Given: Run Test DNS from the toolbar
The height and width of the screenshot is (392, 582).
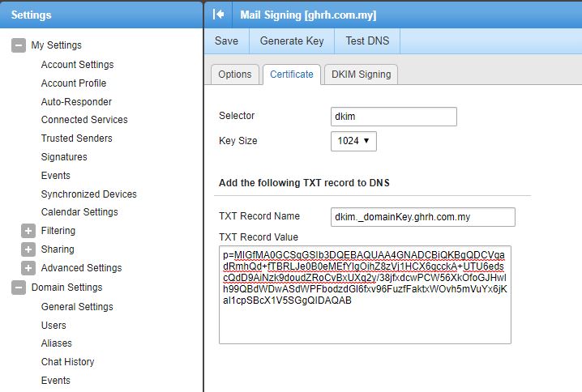Looking at the screenshot, I should [367, 40].
